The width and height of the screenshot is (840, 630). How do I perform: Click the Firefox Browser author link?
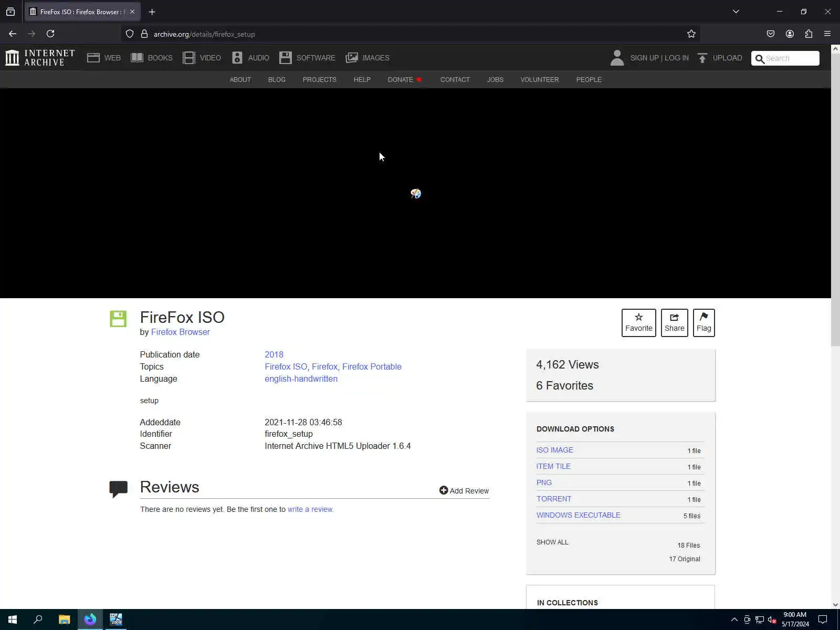[181, 332]
